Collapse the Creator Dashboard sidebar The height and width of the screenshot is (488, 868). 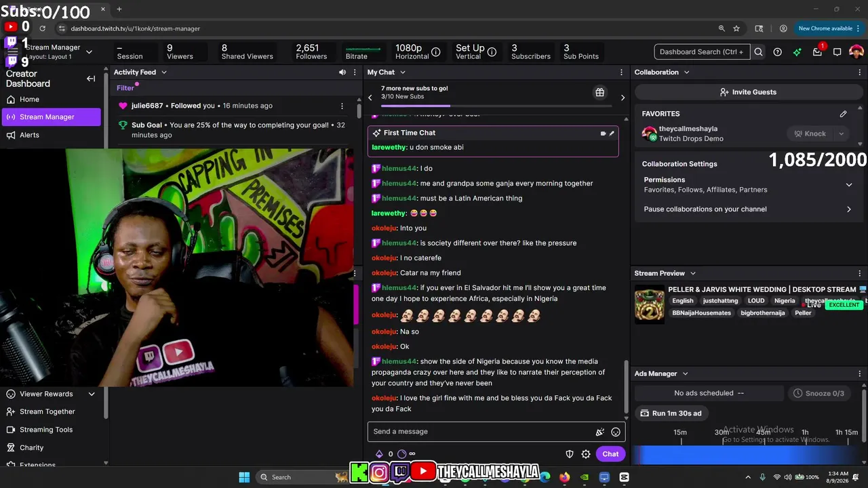coord(91,79)
